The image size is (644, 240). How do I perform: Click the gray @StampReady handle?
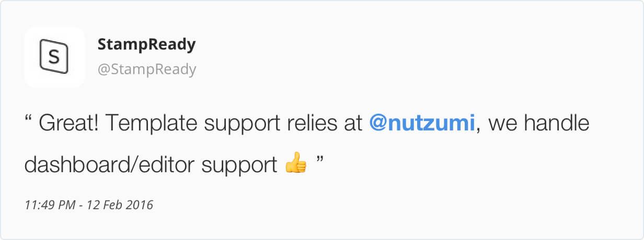pyautogui.click(x=146, y=69)
